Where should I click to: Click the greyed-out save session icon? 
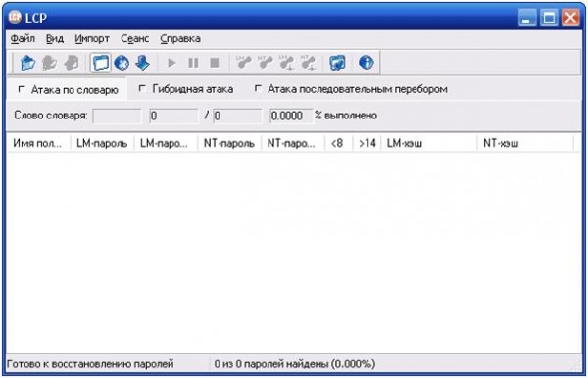point(72,63)
